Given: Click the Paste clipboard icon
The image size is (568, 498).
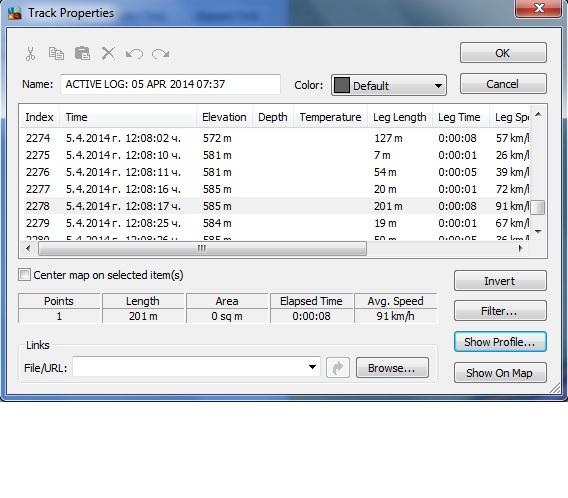Looking at the screenshot, I should click(x=83, y=53).
